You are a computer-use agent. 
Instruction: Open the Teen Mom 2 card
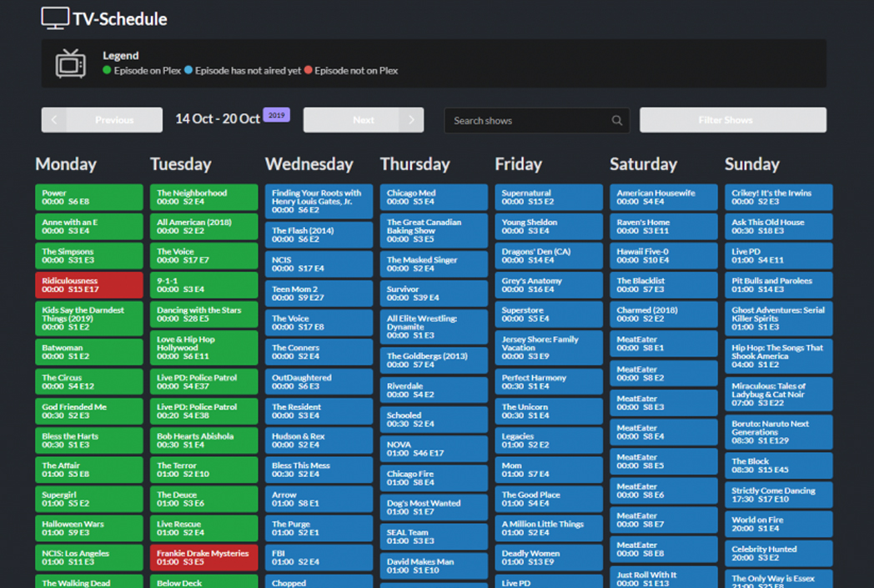[x=319, y=293]
